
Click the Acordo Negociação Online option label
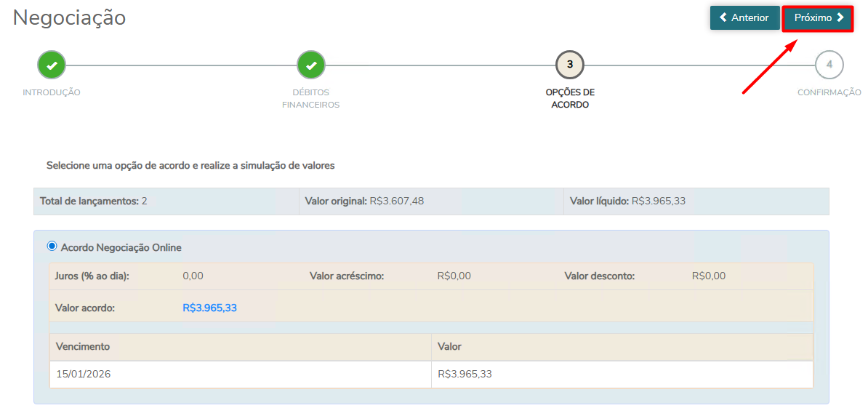tap(121, 247)
